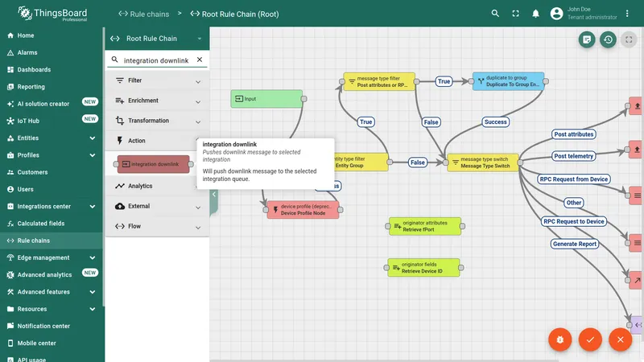Screen dimensions: 644x362
Task: Open Notification center
Action: click(x=52, y=326)
